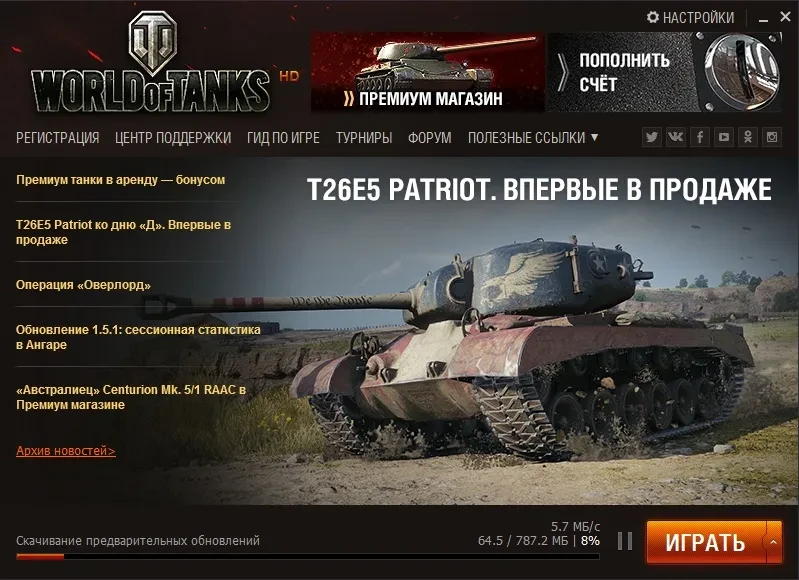Open the YouTube channel icon

click(x=724, y=137)
